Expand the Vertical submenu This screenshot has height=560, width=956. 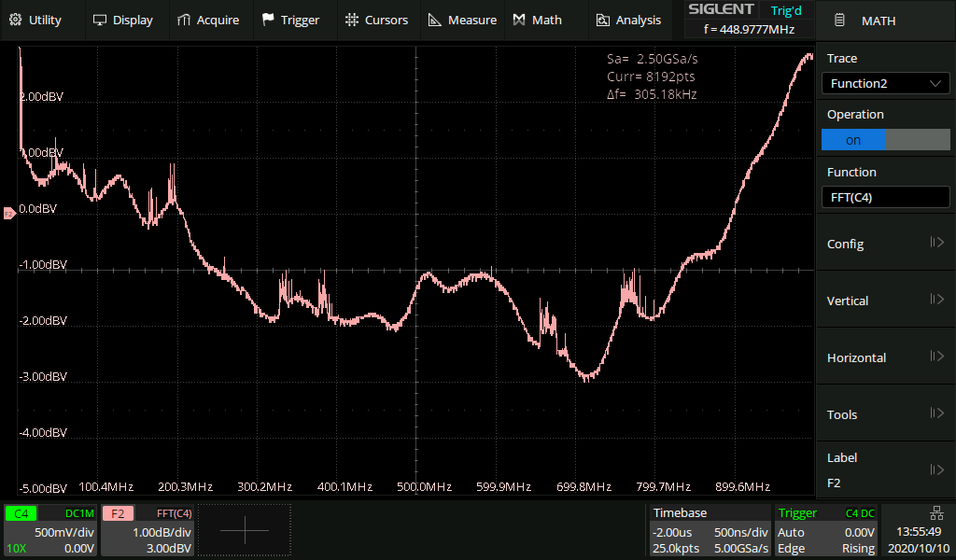coord(885,300)
